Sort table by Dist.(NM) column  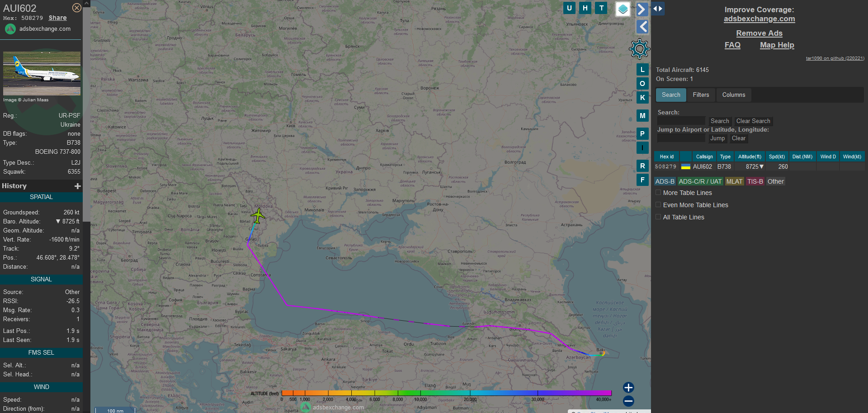802,157
